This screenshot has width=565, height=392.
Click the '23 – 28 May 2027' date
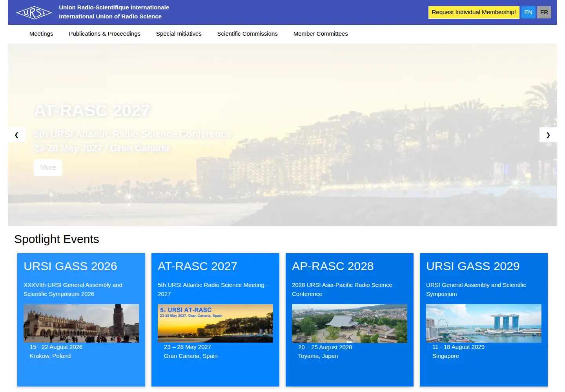point(188,347)
